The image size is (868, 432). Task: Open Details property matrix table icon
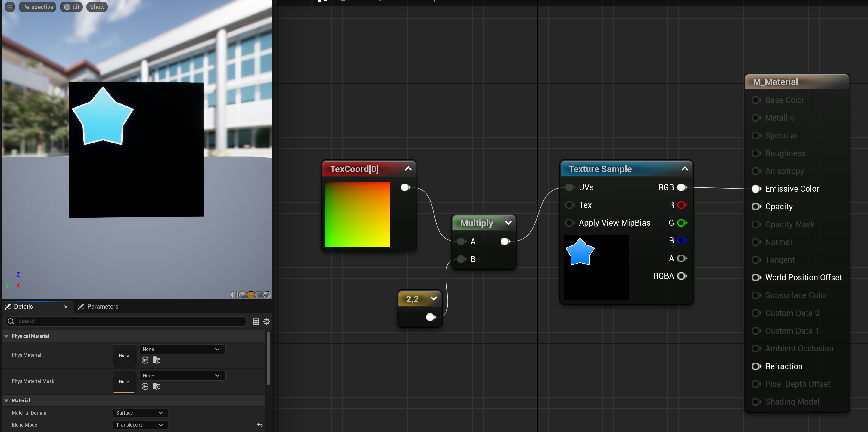pyautogui.click(x=256, y=321)
